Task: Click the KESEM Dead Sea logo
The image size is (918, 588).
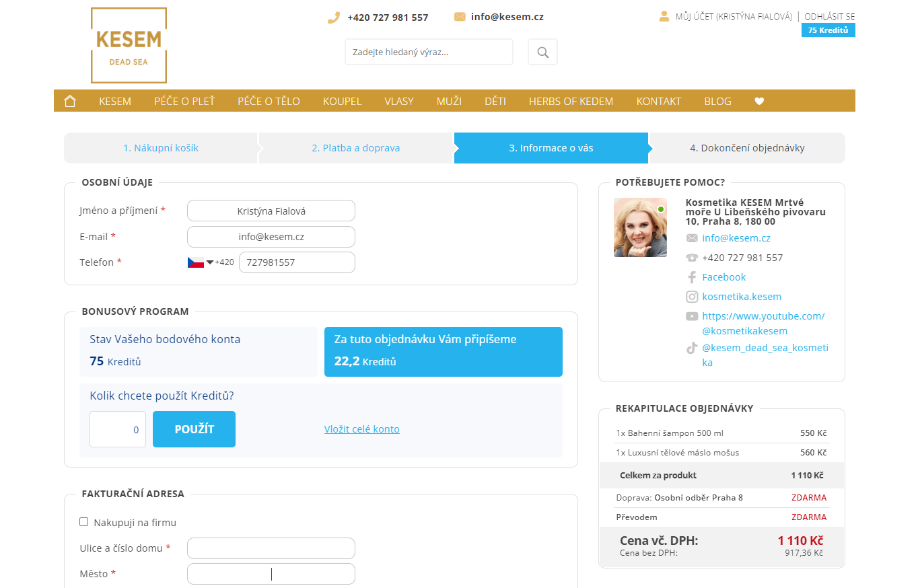Action: click(x=129, y=46)
